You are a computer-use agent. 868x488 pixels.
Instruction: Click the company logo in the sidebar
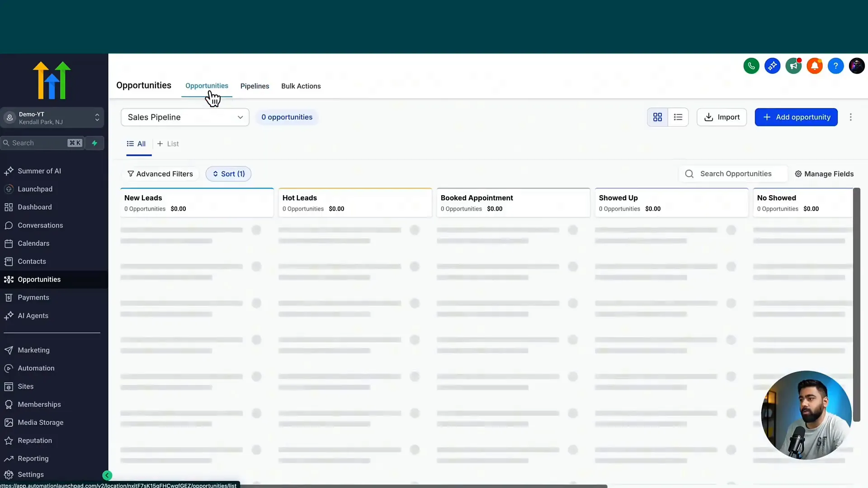pos(52,80)
